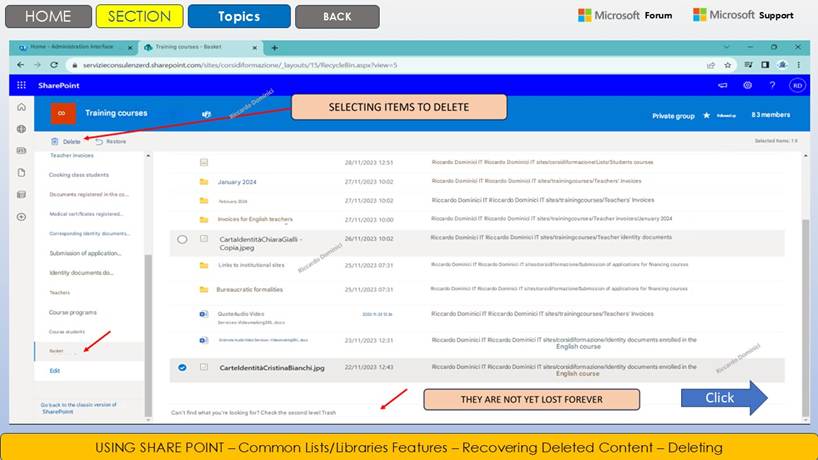Open the browser profile icon
This screenshot has height=460, width=818.
[x=783, y=65]
